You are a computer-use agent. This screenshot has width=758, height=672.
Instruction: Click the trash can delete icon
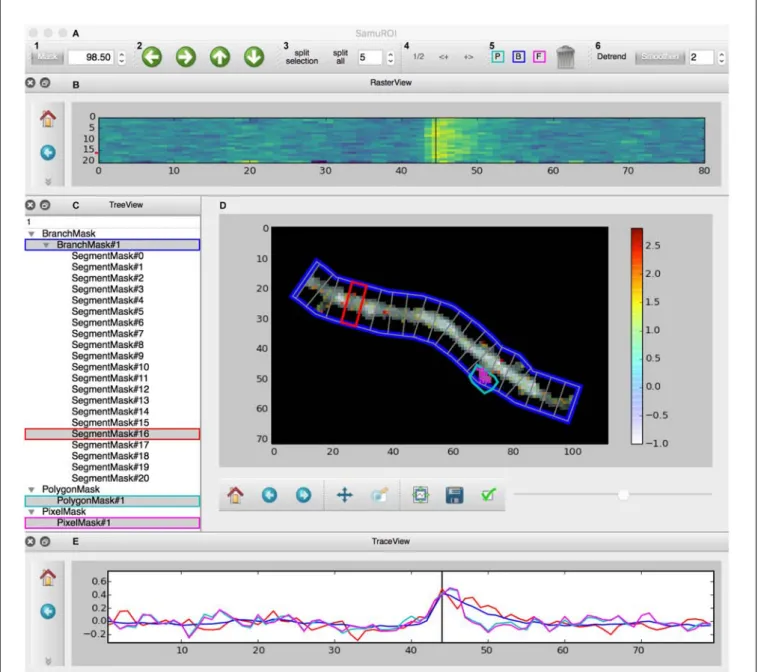pos(565,58)
